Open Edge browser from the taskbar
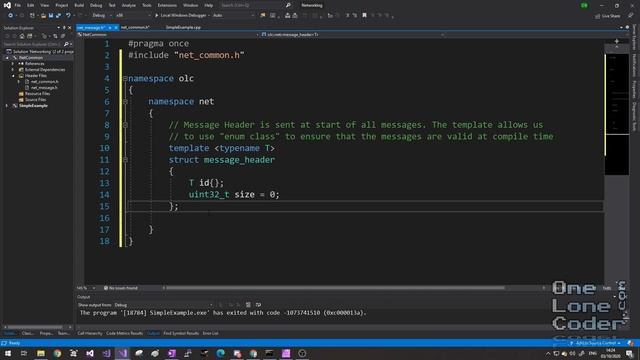The width and height of the screenshot is (640, 360). click(220, 353)
